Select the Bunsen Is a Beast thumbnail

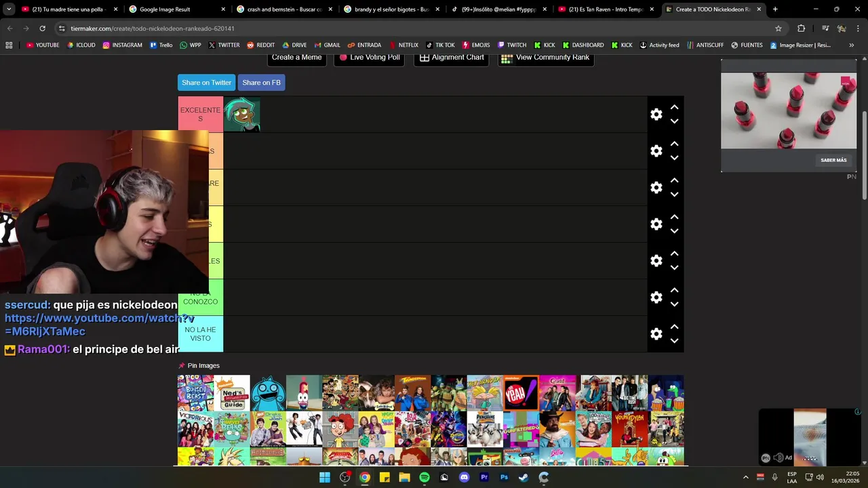click(x=195, y=393)
